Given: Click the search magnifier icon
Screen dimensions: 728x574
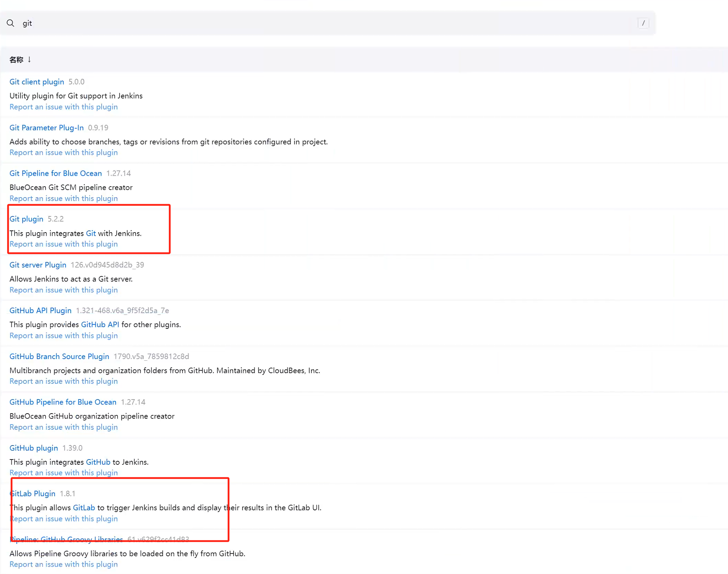Looking at the screenshot, I should coord(10,23).
